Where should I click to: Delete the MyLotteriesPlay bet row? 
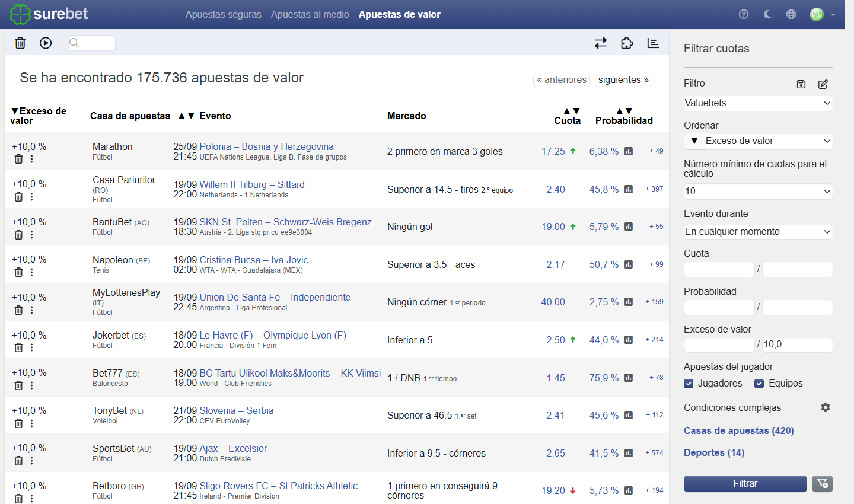point(18,310)
